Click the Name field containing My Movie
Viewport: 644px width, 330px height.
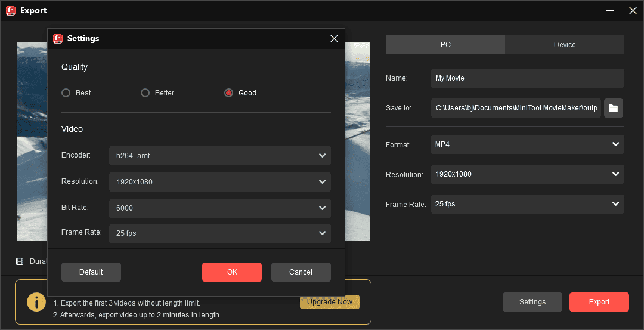[527, 78]
